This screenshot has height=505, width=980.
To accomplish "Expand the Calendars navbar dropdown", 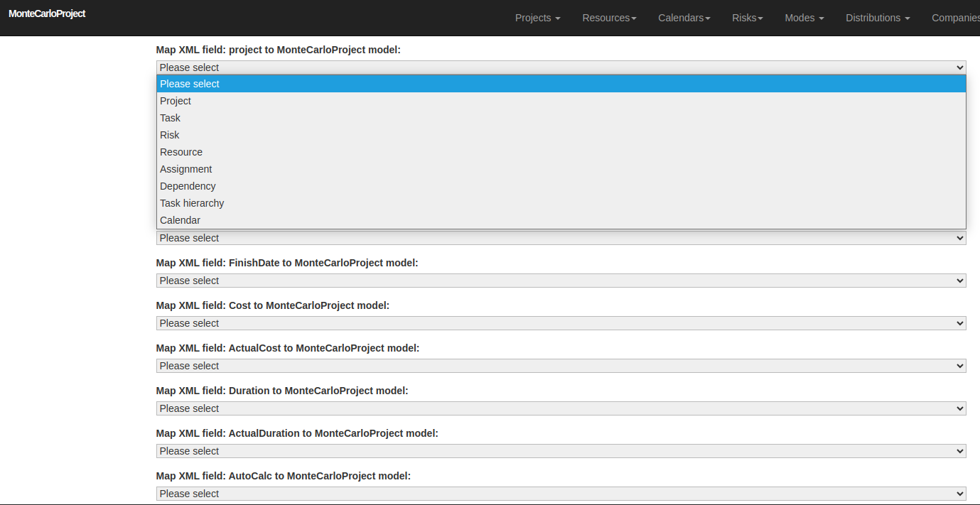I will [x=684, y=18].
